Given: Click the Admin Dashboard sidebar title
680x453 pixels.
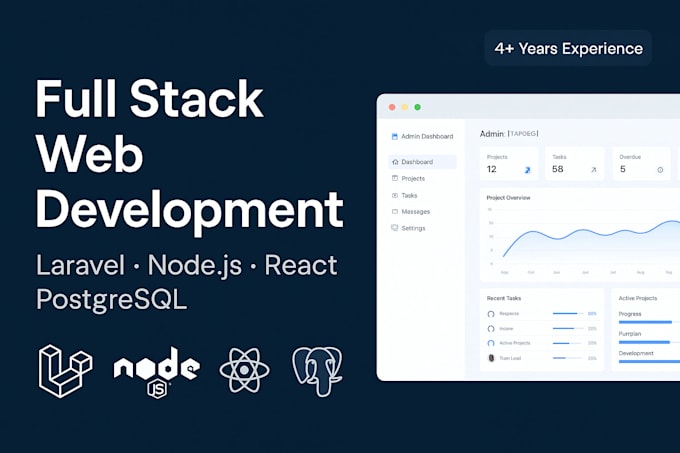Looking at the screenshot, I should 427,136.
